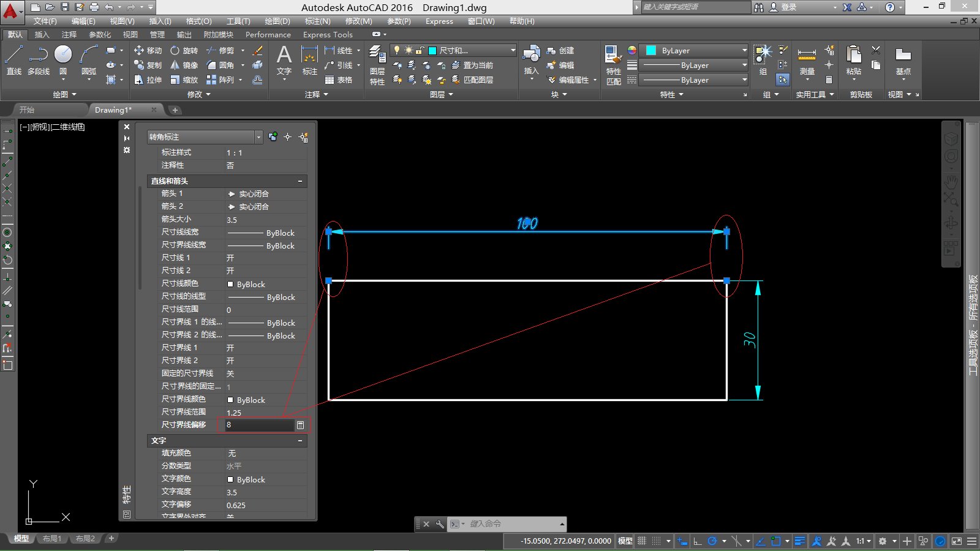
Task: Toggle grid display in status bar
Action: [642, 541]
